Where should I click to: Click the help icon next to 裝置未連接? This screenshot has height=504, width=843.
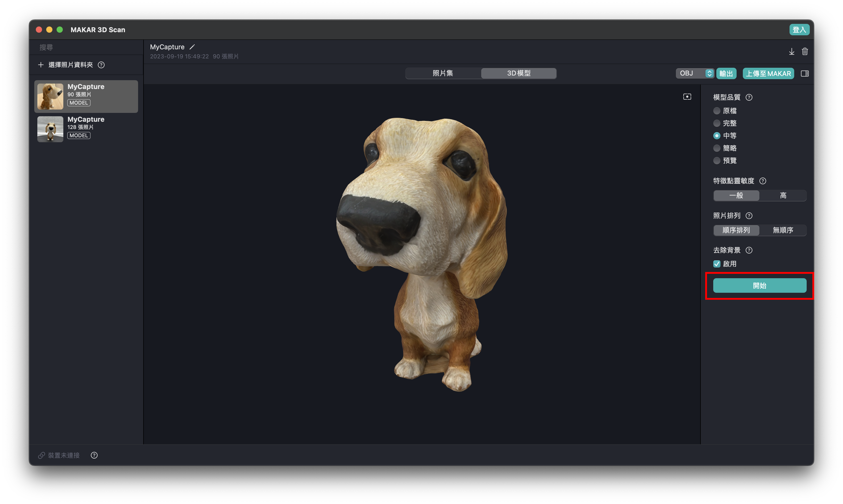pos(94,455)
